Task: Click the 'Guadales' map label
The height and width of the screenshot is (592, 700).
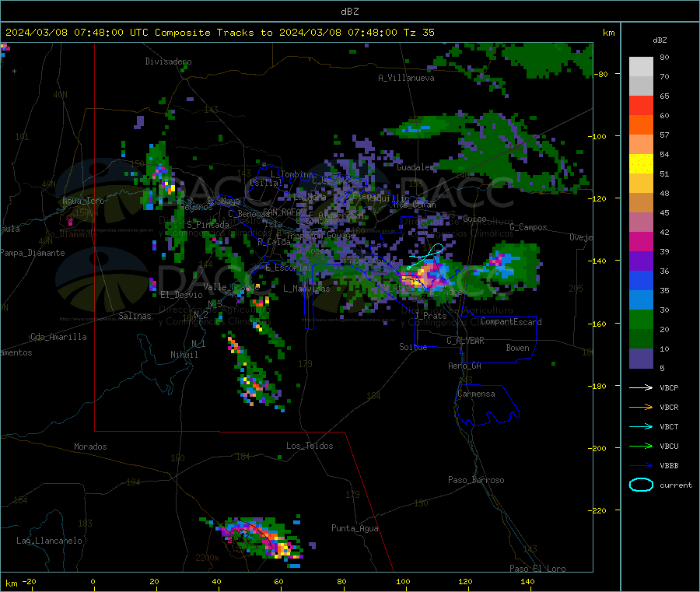Action: (415, 167)
